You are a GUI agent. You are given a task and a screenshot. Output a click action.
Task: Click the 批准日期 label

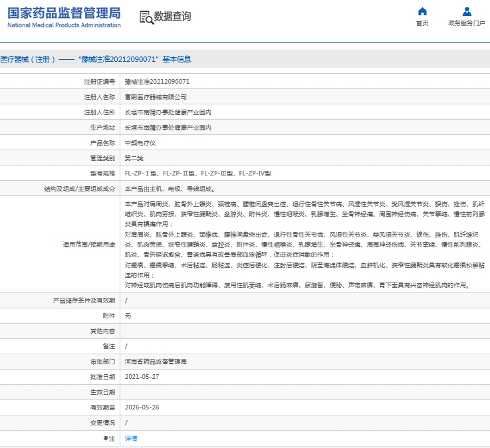coord(102,377)
